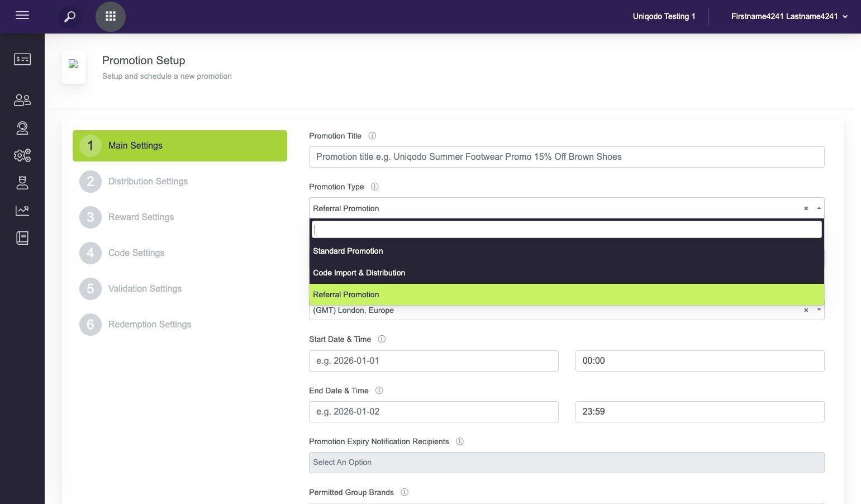Open the Promotion Expiry Notification Recipients selector

coord(566,463)
